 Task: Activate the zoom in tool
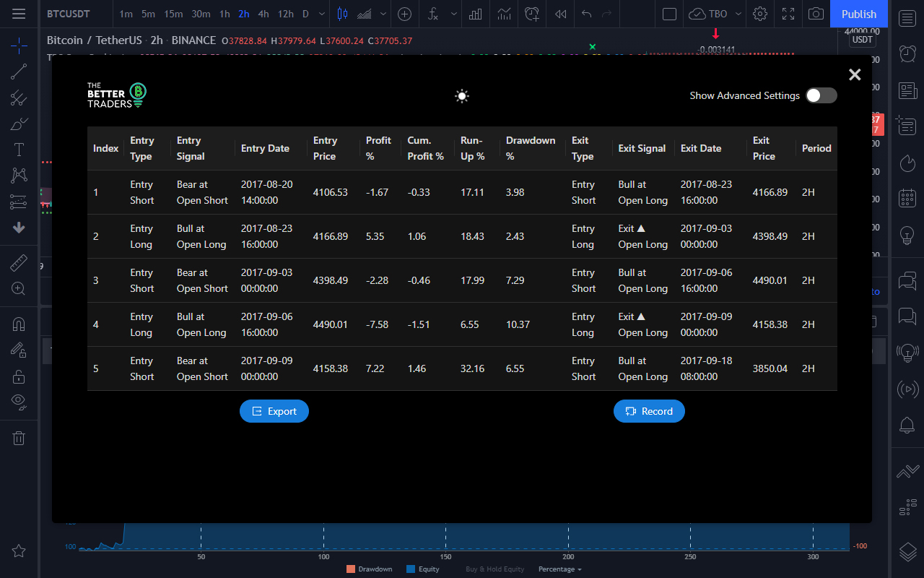(19, 288)
